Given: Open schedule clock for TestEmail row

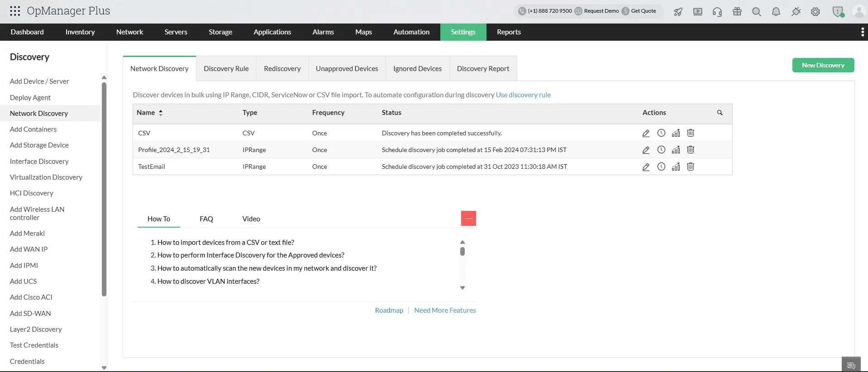Looking at the screenshot, I should point(661,167).
